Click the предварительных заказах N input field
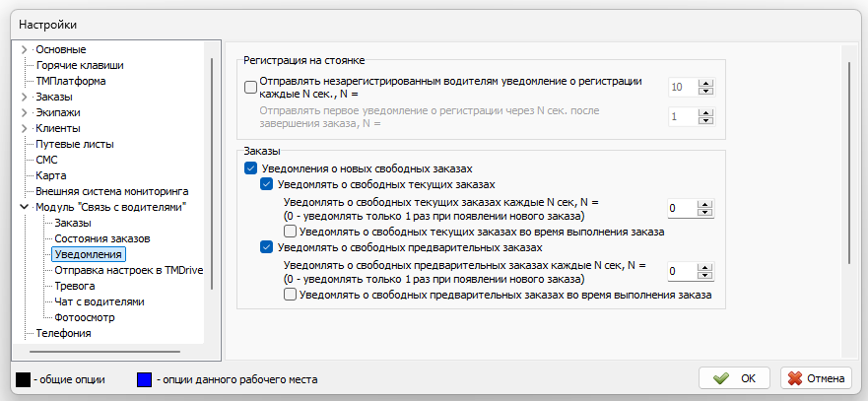 pyautogui.click(x=682, y=271)
